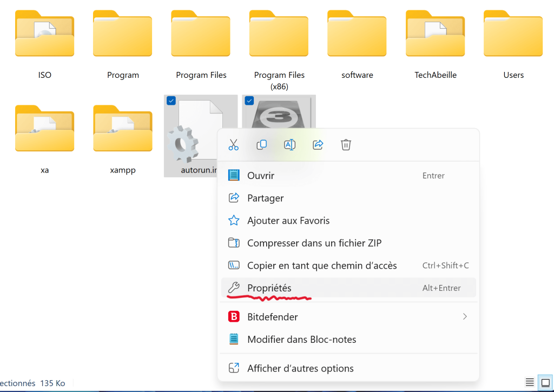Click the Rename icon in context menu

click(289, 144)
